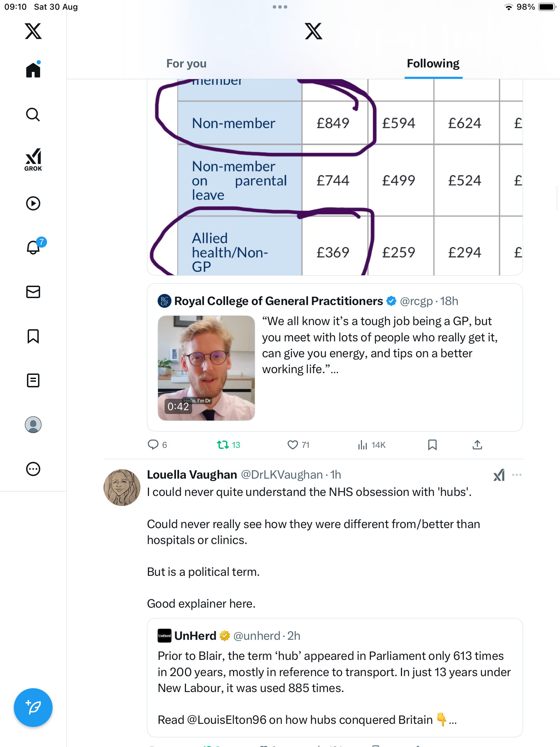Toggle repost on the RCGP post
Viewport: 560px width, 747px height.
click(x=223, y=445)
